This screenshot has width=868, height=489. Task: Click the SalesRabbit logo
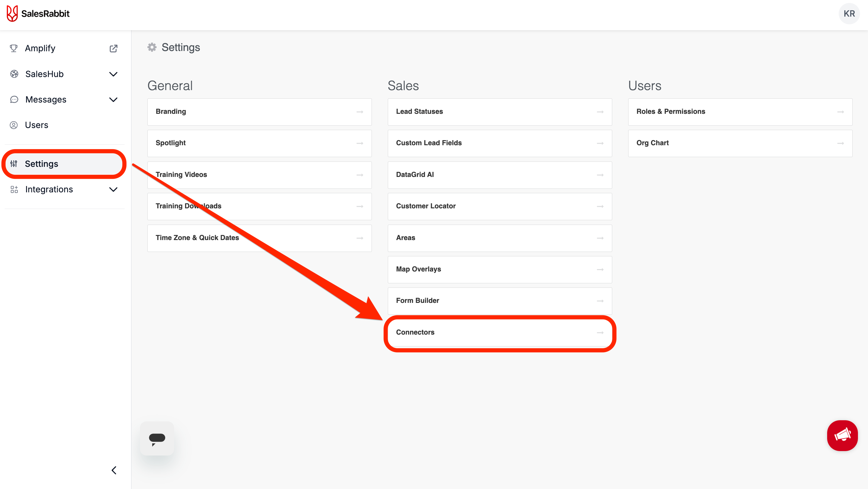click(38, 14)
